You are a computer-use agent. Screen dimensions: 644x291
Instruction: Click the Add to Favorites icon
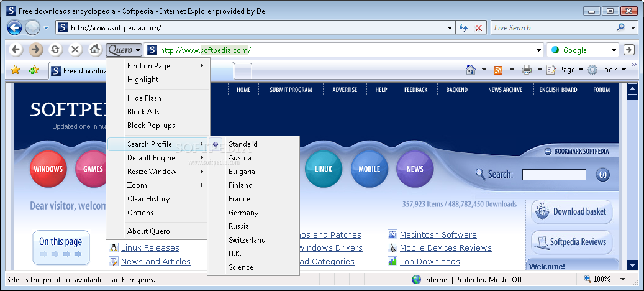point(34,70)
